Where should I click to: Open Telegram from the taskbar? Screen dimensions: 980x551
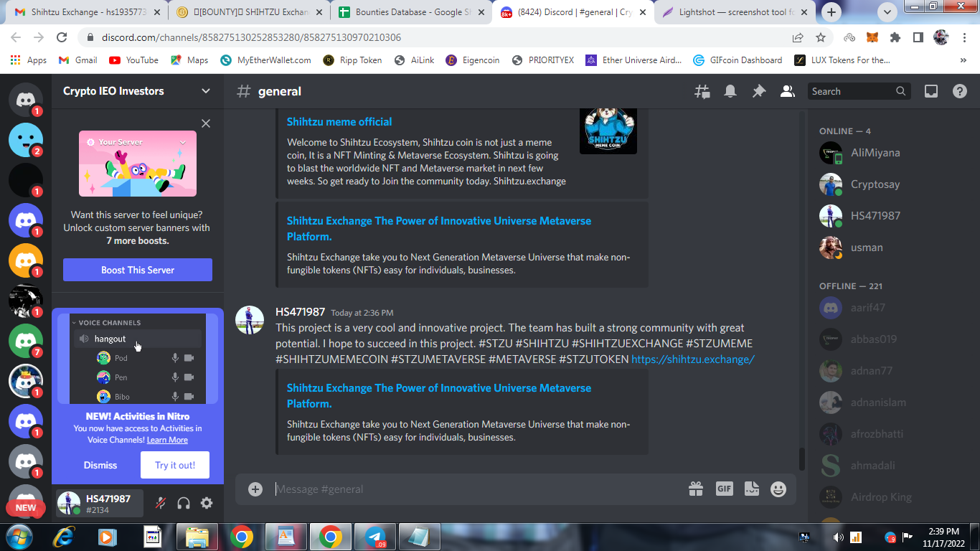(x=375, y=536)
